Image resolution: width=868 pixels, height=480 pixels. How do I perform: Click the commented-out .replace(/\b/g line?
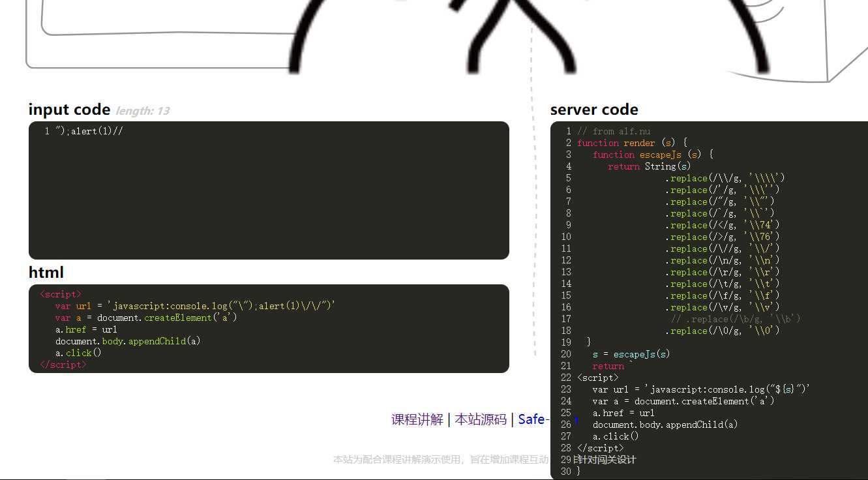[736, 319]
